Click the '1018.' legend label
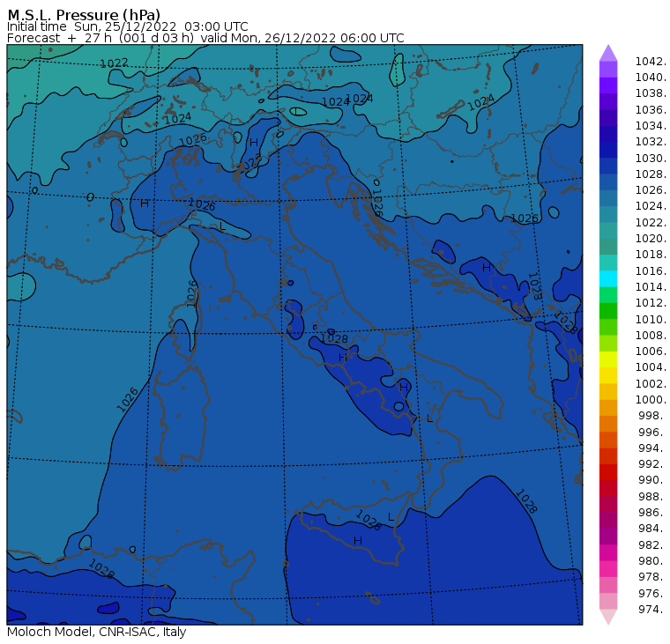670x644 pixels. 651,255
